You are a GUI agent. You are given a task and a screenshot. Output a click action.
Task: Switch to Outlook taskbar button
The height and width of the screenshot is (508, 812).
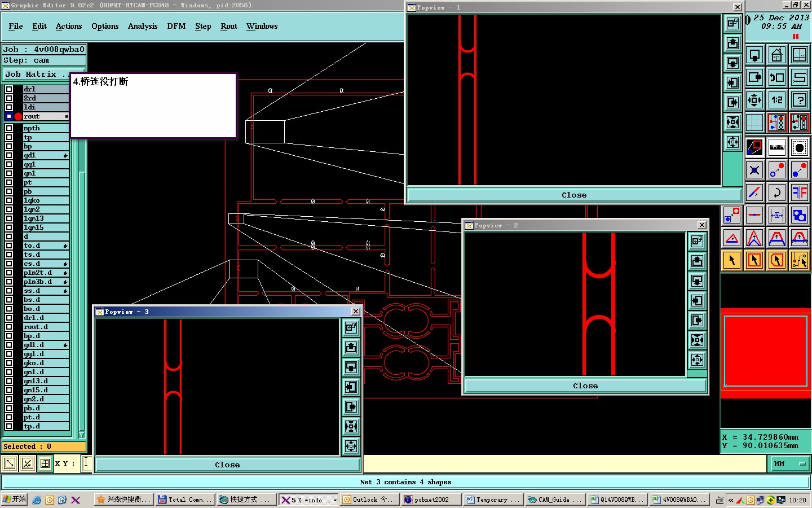[x=369, y=500]
